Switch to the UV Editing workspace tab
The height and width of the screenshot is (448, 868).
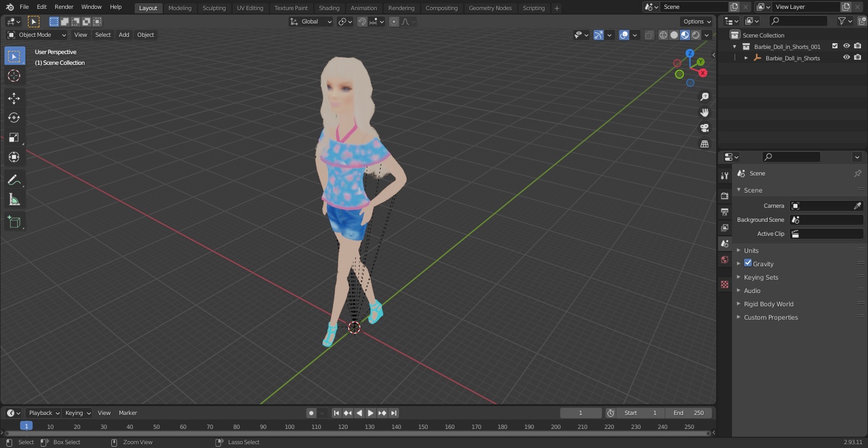250,8
